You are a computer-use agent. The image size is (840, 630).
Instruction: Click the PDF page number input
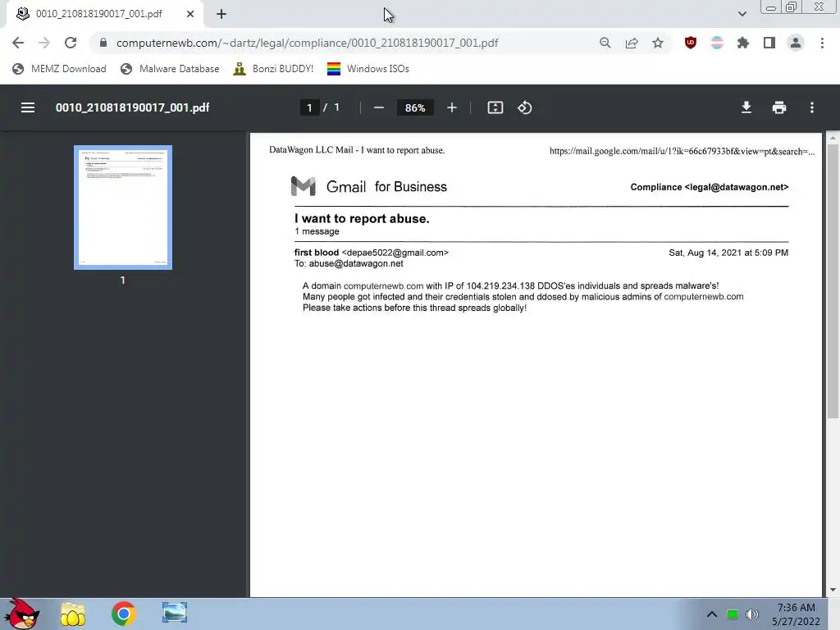[x=309, y=107]
